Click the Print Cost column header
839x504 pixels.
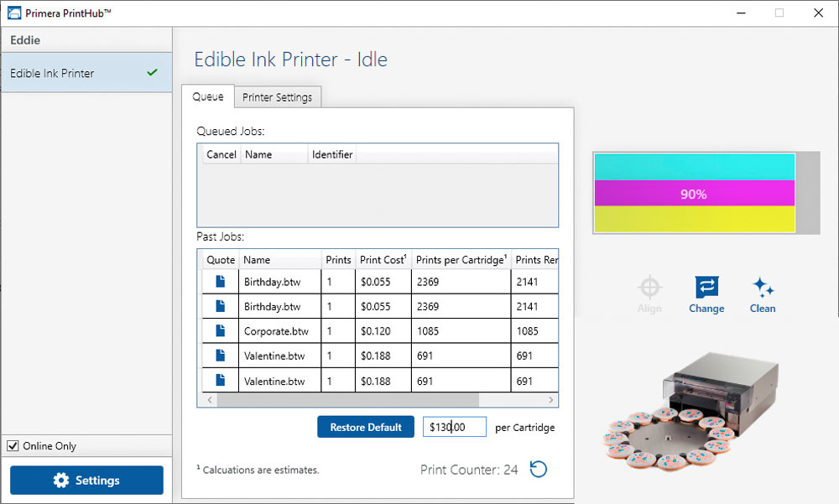[383, 260]
